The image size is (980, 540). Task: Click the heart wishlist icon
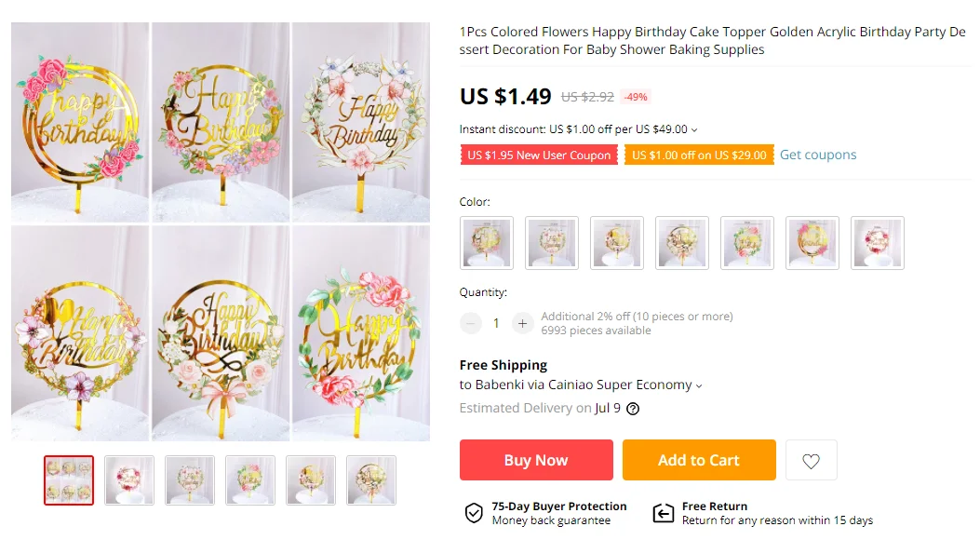point(811,460)
